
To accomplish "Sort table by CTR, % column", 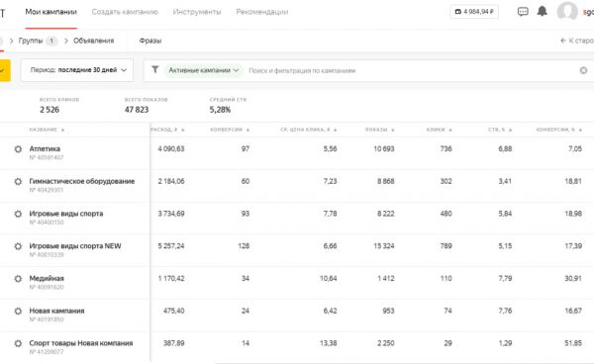I will [500, 130].
